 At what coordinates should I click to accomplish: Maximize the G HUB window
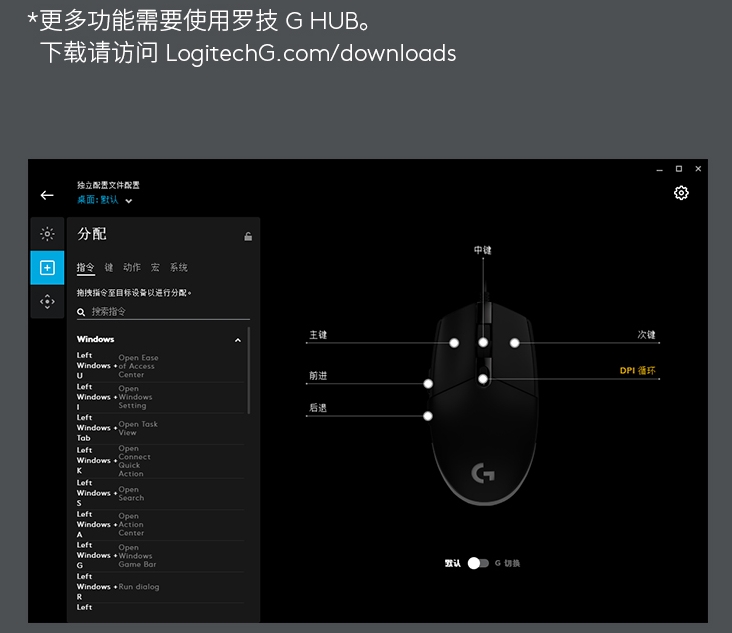click(x=679, y=169)
